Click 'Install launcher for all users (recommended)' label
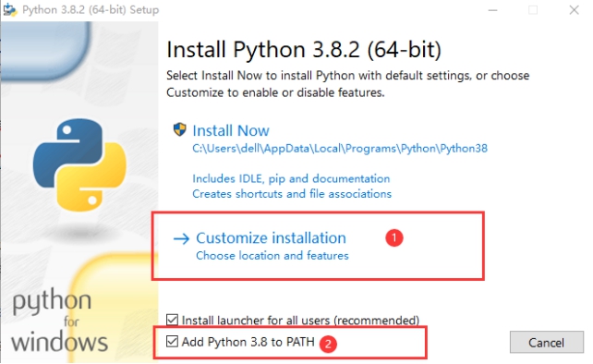 coord(301,321)
